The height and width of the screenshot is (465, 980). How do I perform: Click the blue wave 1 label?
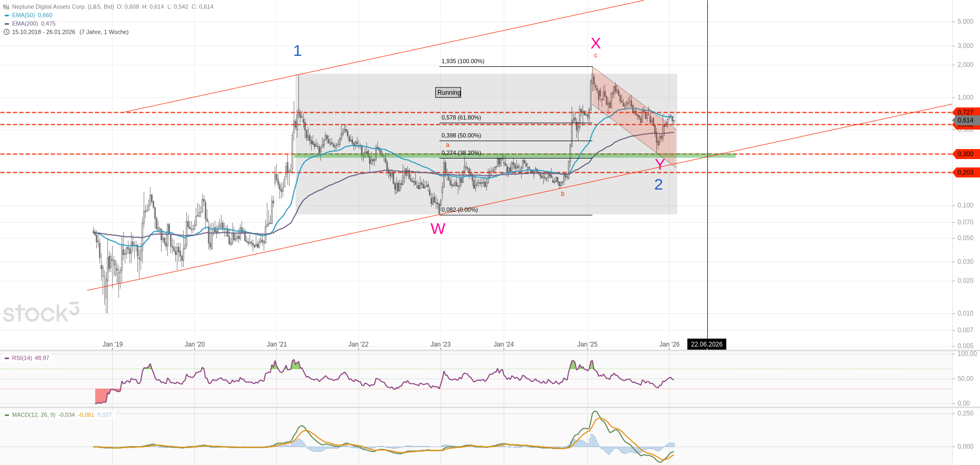pos(297,51)
